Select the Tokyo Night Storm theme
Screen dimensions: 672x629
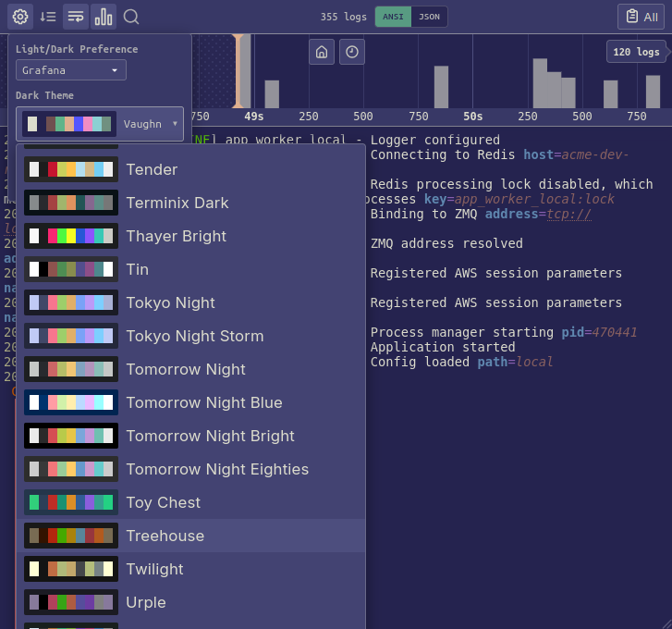click(x=191, y=336)
